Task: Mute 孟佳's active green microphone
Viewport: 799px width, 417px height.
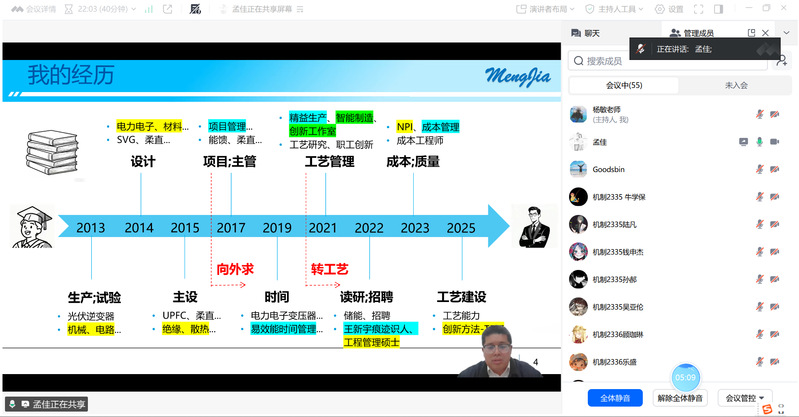Action: pyautogui.click(x=760, y=142)
